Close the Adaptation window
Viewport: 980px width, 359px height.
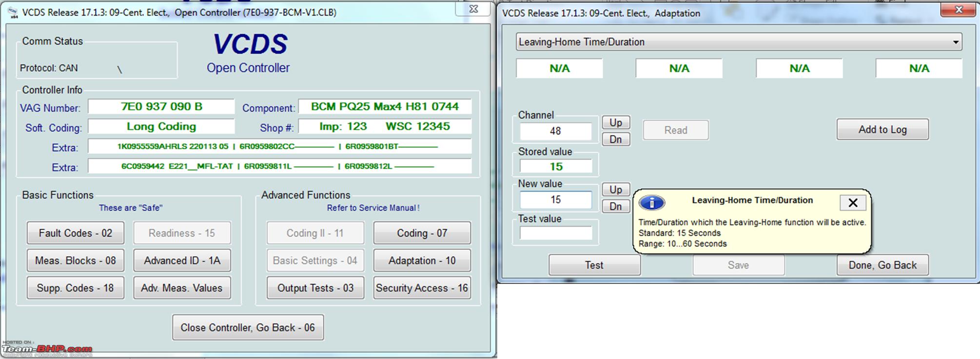[x=959, y=9]
